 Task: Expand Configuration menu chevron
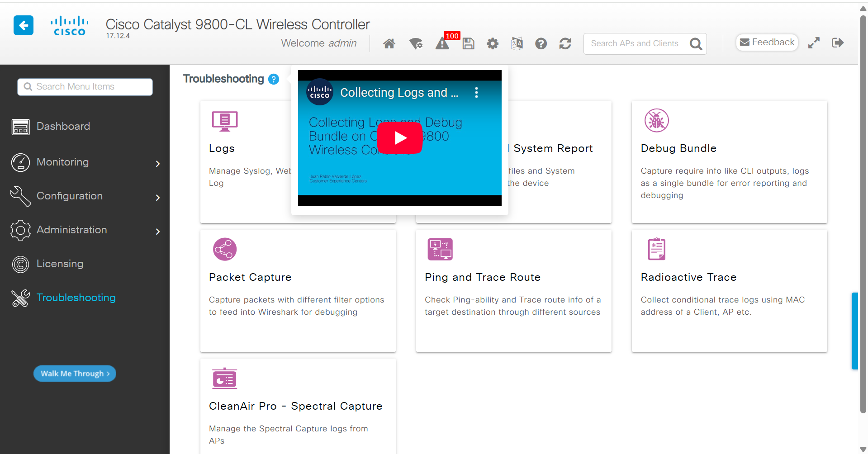click(x=158, y=198)
